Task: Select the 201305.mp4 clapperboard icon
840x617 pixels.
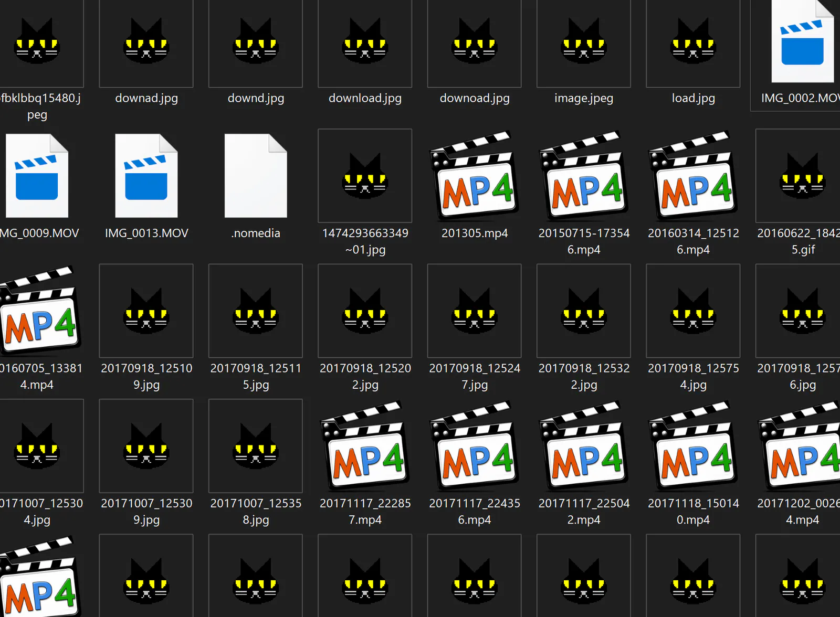Action: pyautogui.click(x=475, y=176)
